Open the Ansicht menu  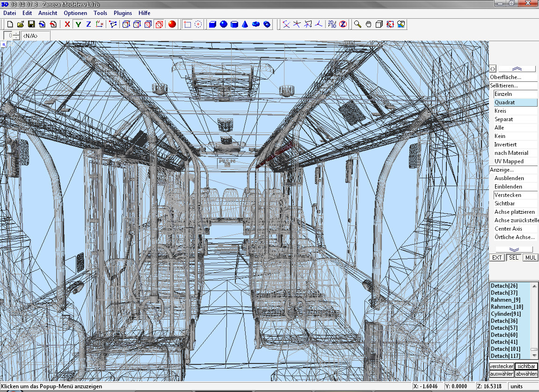(x=48, y=13)
